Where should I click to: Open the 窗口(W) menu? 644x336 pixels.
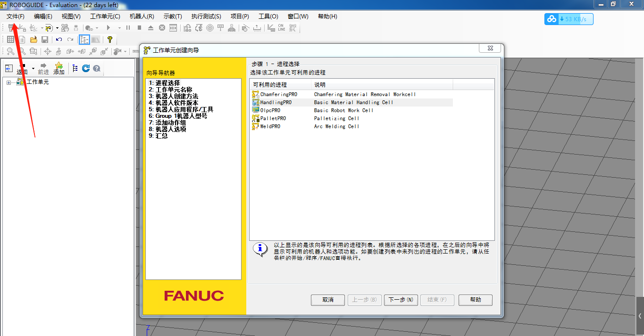(x=298, y=16)
